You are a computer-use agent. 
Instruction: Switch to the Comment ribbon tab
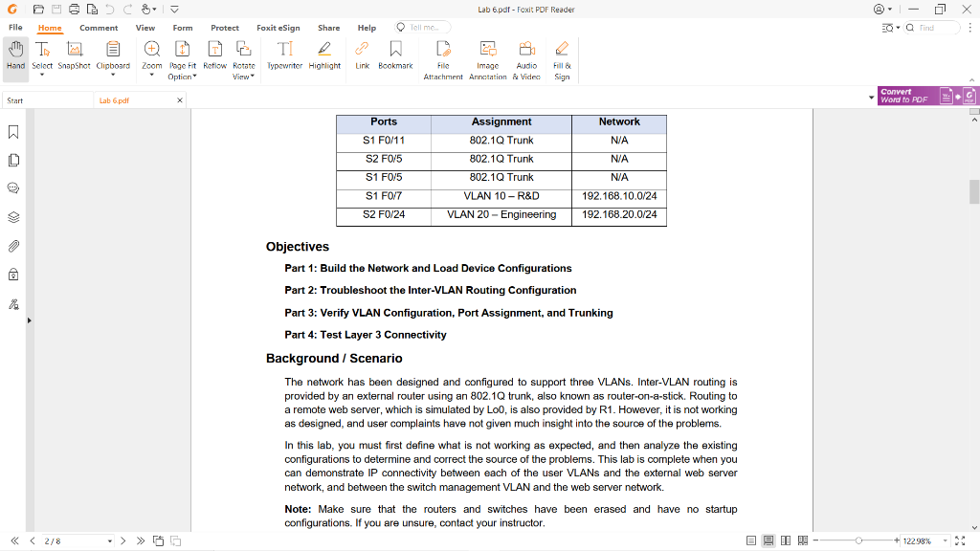point(99,28)
